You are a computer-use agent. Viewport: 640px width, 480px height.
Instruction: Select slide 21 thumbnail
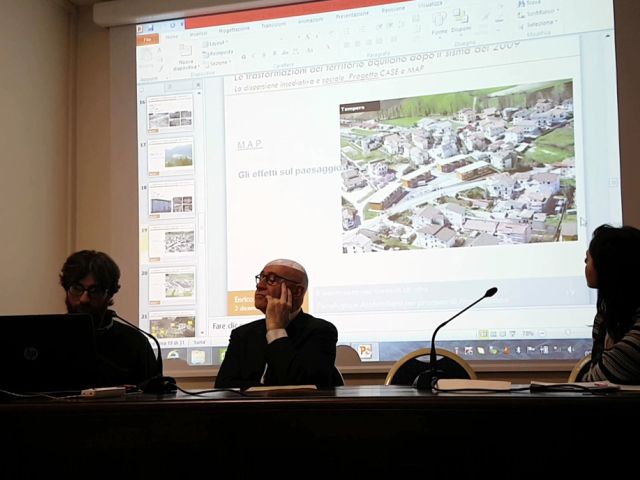(172, 324)
